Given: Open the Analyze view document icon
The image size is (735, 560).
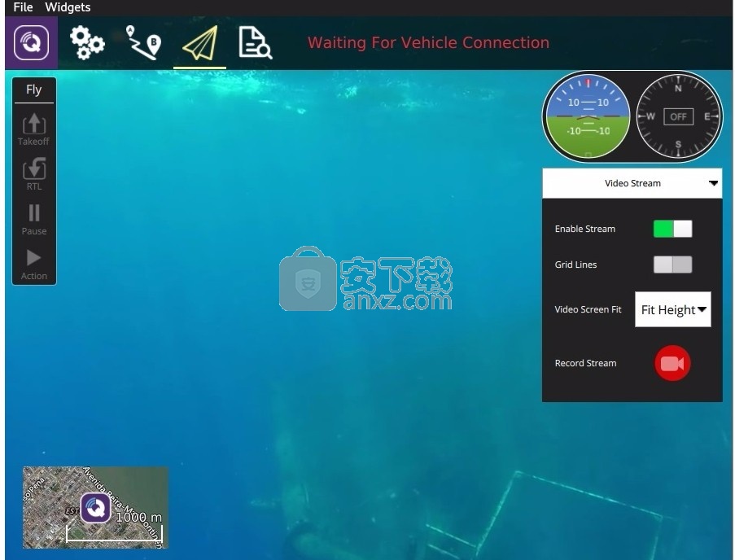Looking at the screenshot, I should (x=255, y=42).
